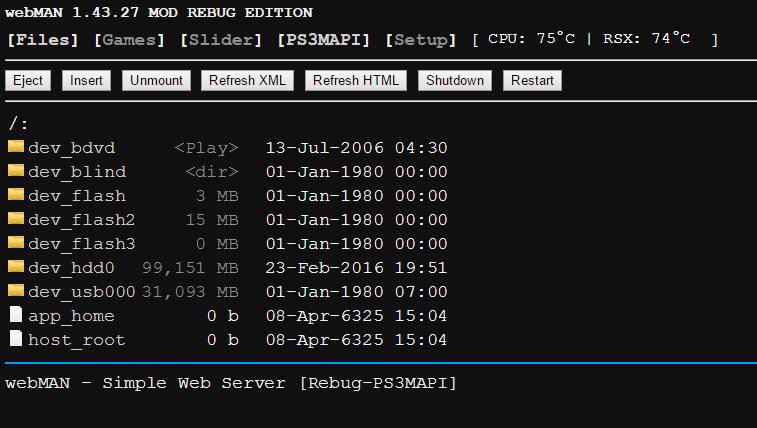The image size is (757, 428).
Task: Click the dev_flash folder icon
Action: tap(16, 194)
